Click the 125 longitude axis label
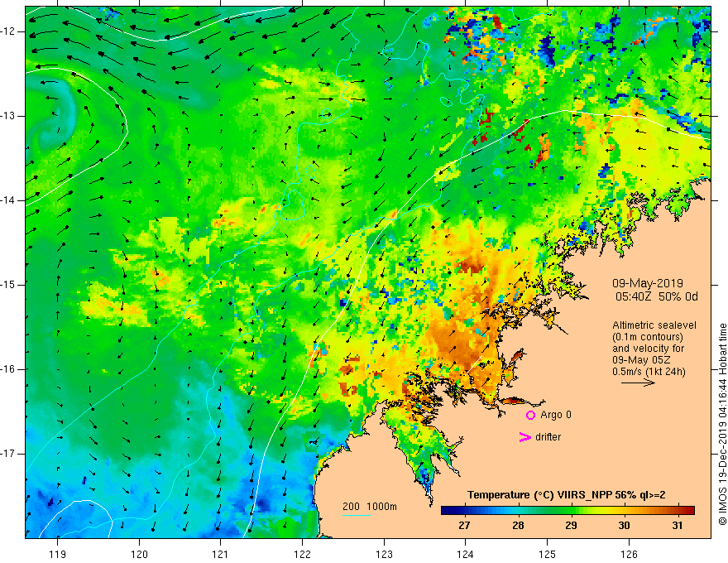 point(548,554)
